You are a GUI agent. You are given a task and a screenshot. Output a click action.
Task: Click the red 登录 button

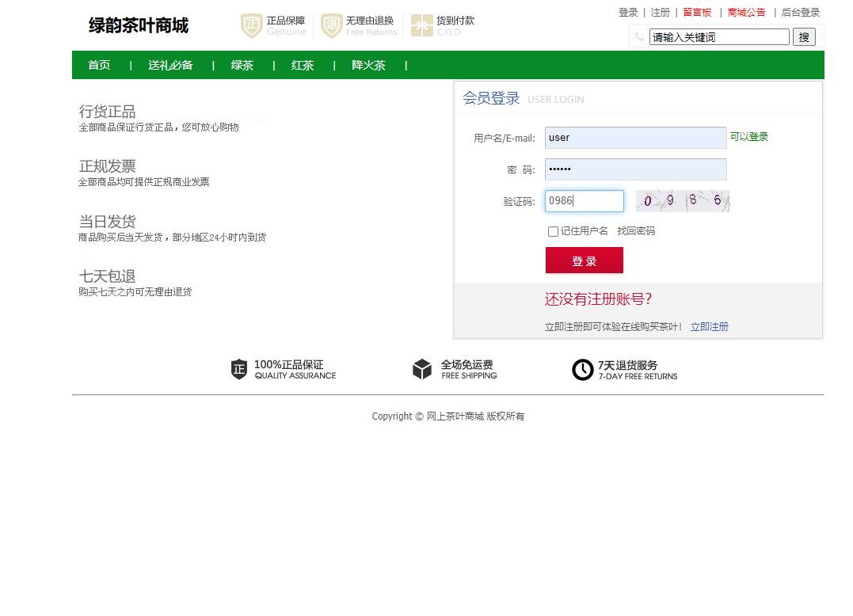click(x=584, y=260)
